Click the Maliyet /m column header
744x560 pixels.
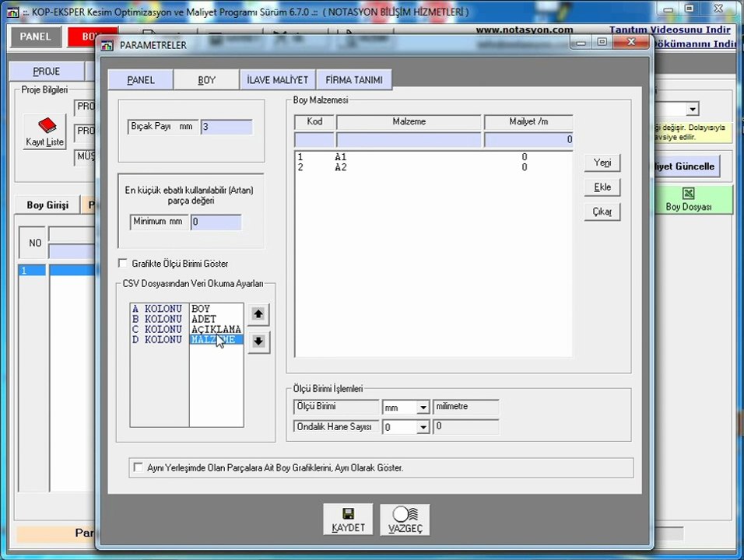[528, 121]
